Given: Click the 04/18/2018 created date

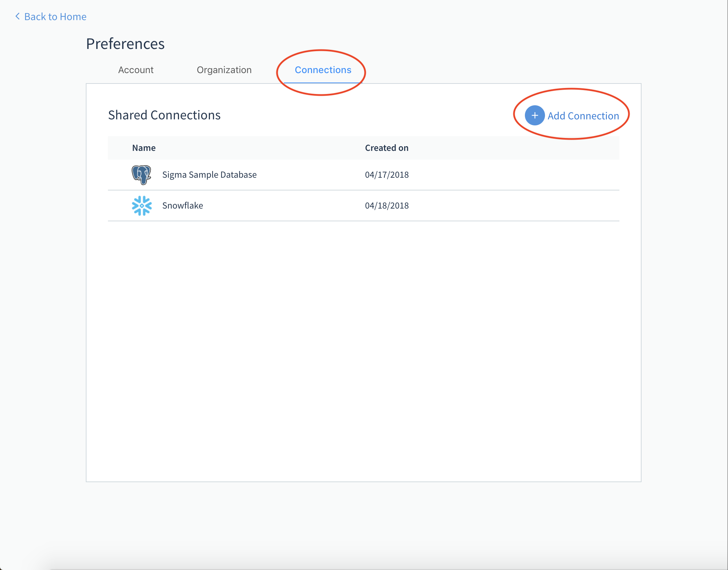Looking at the screenshot, I should point(387,206).
